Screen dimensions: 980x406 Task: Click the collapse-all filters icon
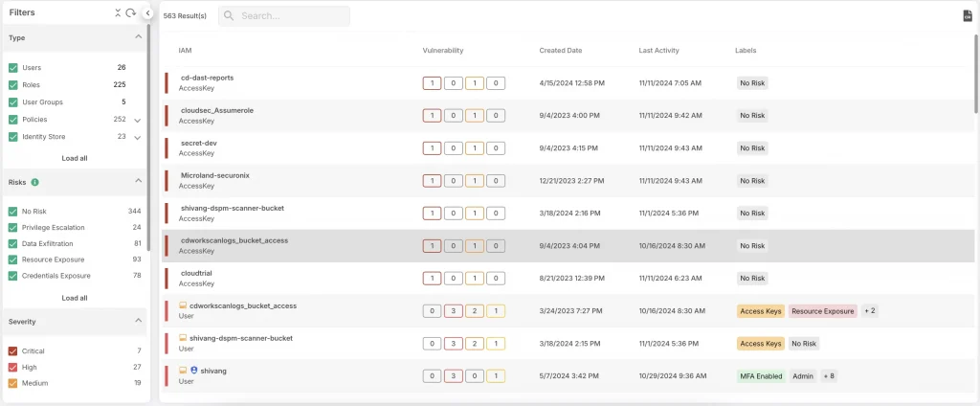[118, 12]
